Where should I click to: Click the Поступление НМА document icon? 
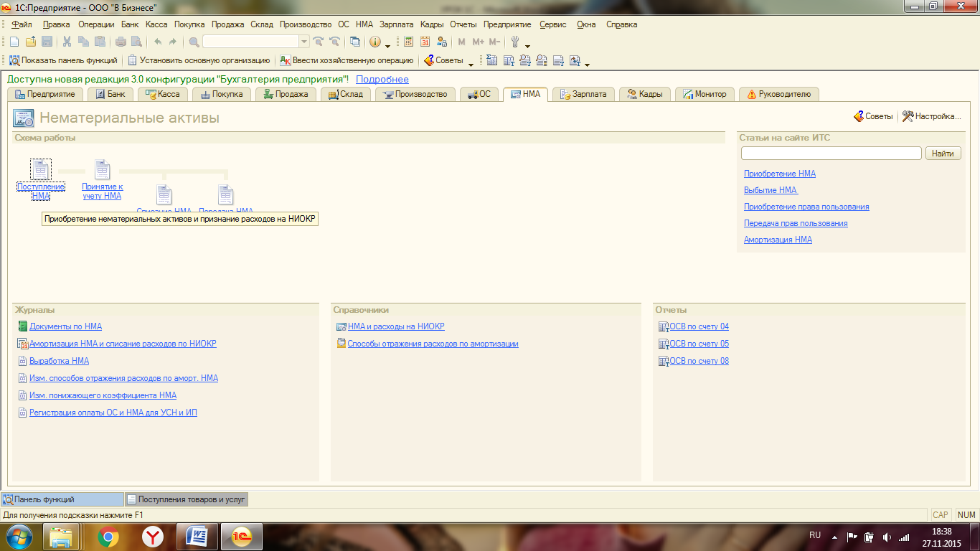coord(41,169)
